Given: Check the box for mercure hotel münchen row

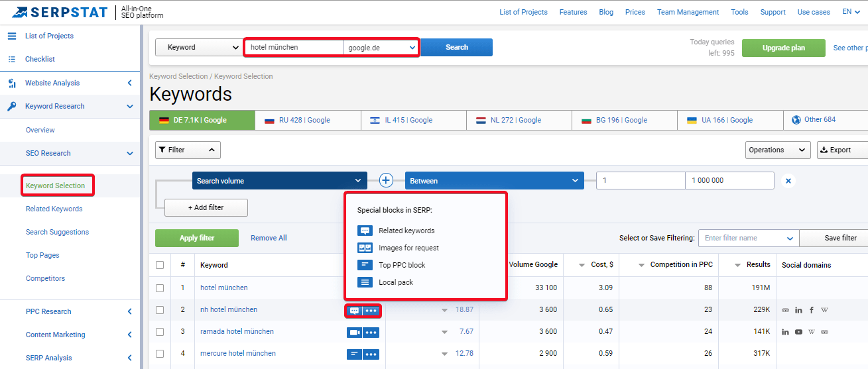Looking at the screenshot, I should tap(160, 354).
